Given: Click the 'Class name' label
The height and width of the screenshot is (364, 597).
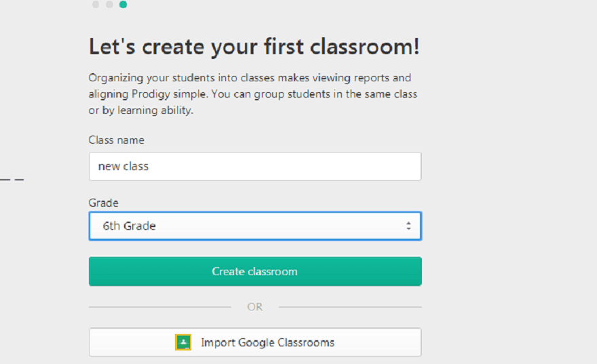Looking at the screenshot, I should (x=116, y=140).
